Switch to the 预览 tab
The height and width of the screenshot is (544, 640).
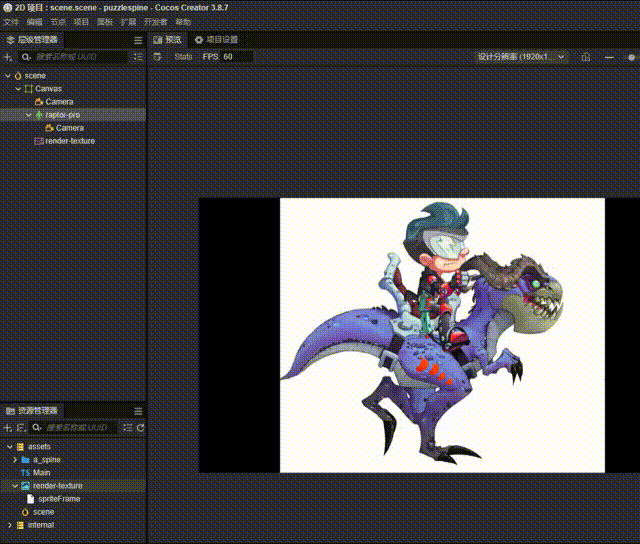click(x=167, y=40)
